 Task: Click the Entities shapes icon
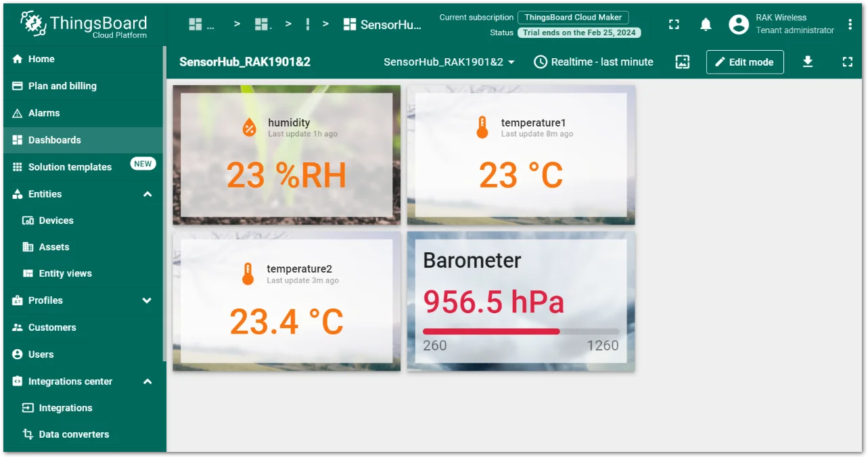point(18,194)
